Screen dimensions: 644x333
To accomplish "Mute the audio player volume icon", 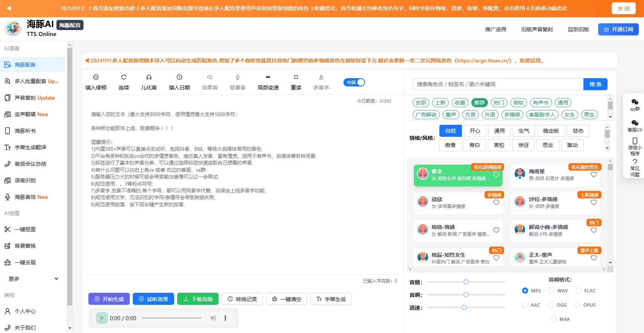I will click(213, 318).
